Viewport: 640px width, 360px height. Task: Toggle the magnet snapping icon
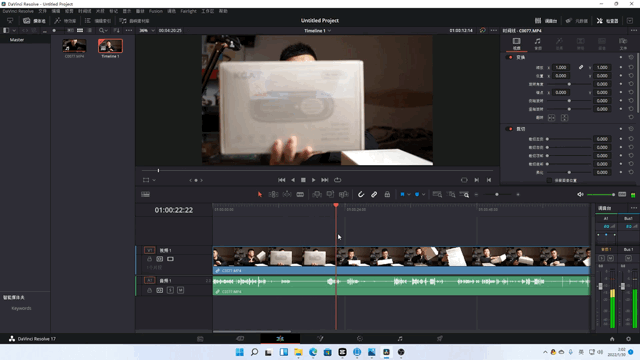click(x=361, y=195)
